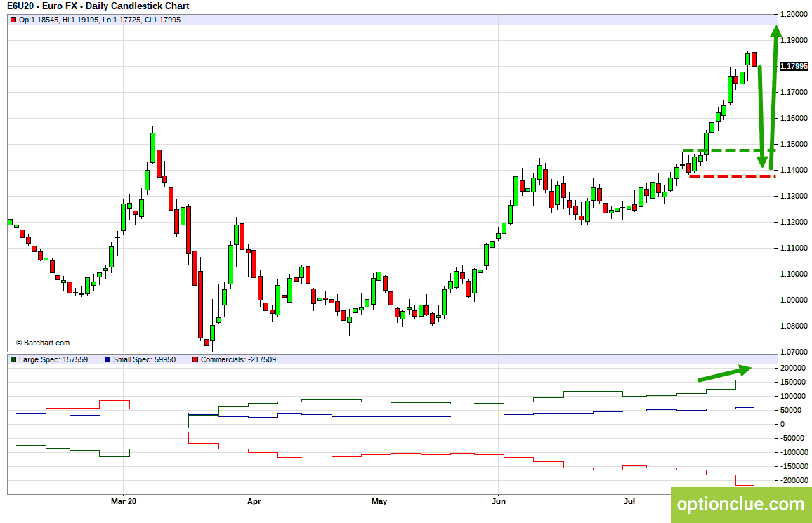
Task: Click the 1.19000 price axis label
Action: (794, 40)
